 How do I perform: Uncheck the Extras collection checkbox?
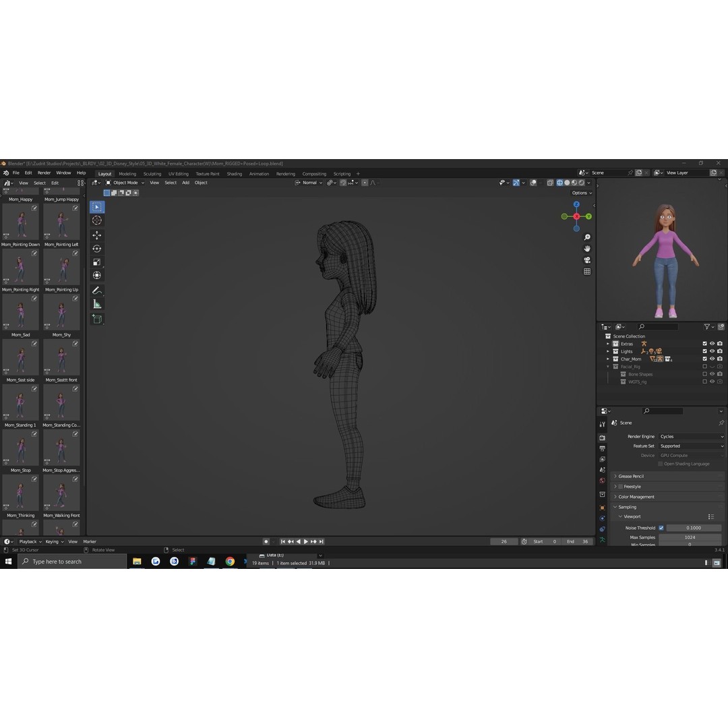[705, 344]
